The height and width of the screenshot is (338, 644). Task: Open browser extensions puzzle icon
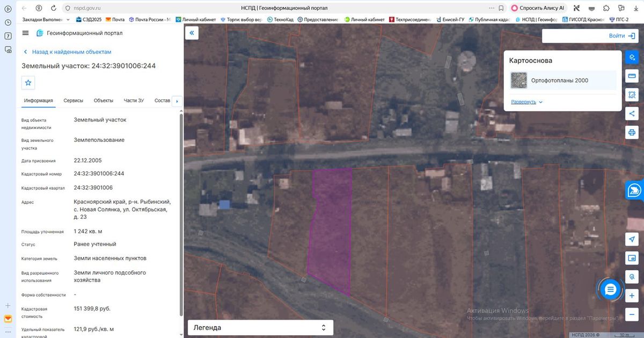(x=606, y=8)
